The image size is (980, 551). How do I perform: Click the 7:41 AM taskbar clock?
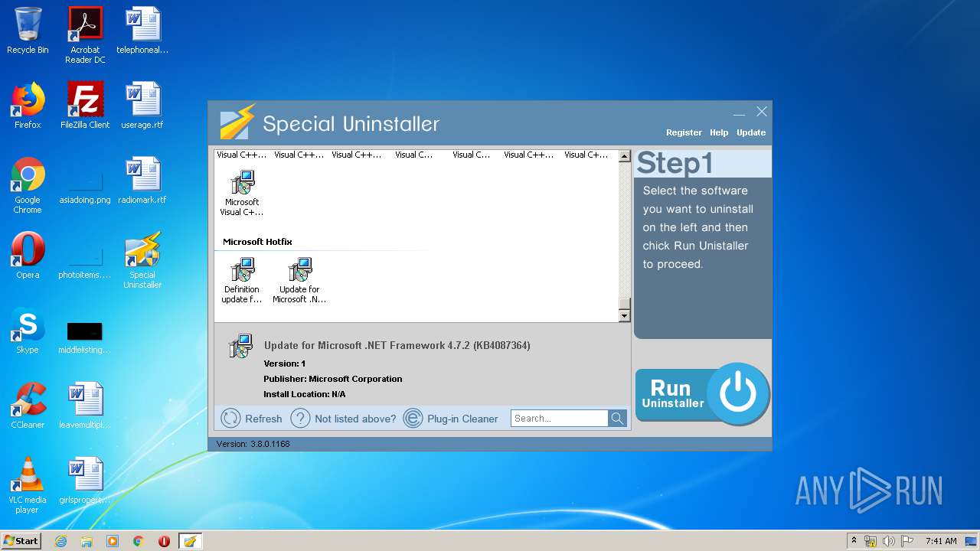pyautogui.click(x=941, y=541)
